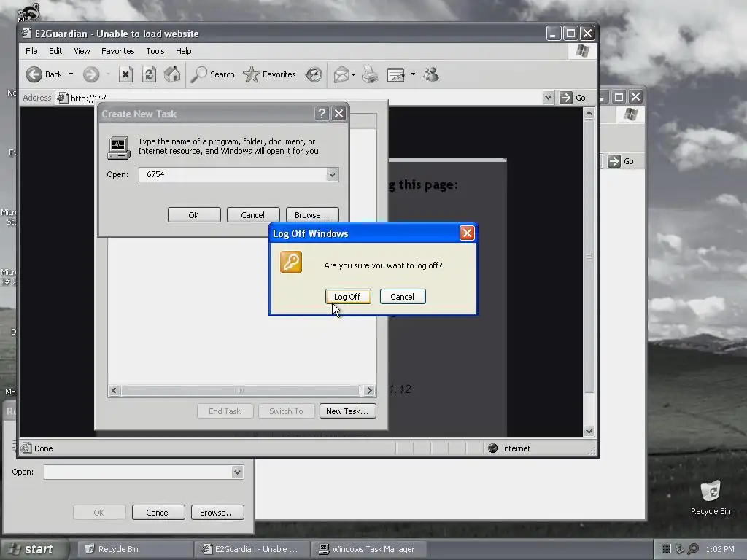
Task: Refresh the page with the Refresh icon
Action: (149, 74)
